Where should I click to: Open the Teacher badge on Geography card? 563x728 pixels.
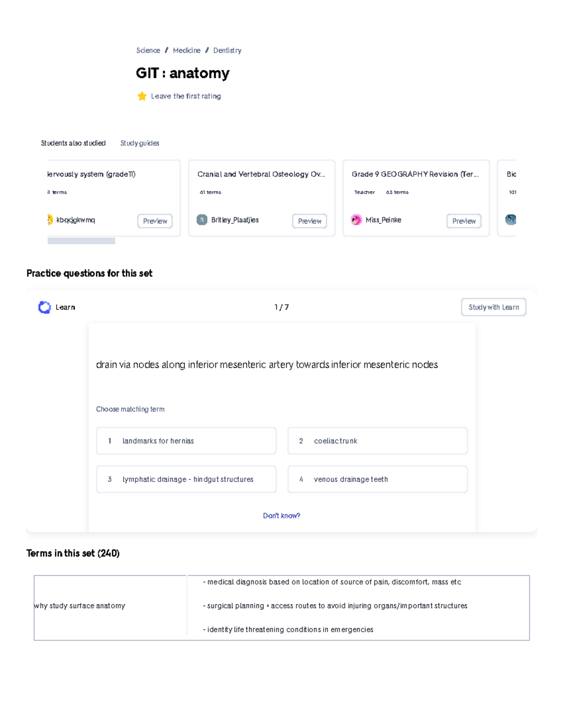coord(365,192)
